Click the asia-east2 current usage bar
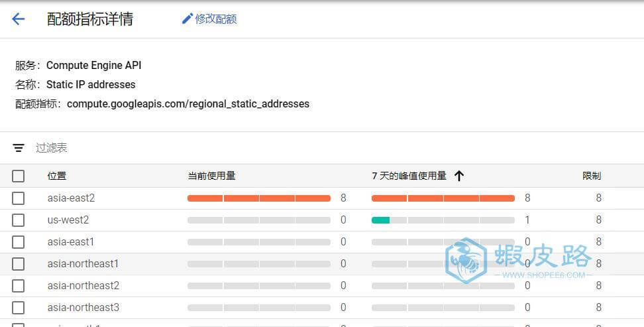The height and width of the screenshot is (327, 644). (x=259, y=198)
